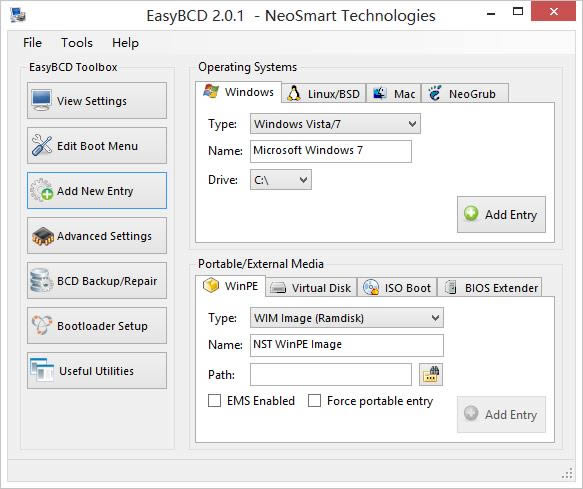This screenshot has width=583, height=489.
Task: Click the Tux penguin icon on Linux/BSD tab
Action: pyautogui.click(x=294, y=93)
